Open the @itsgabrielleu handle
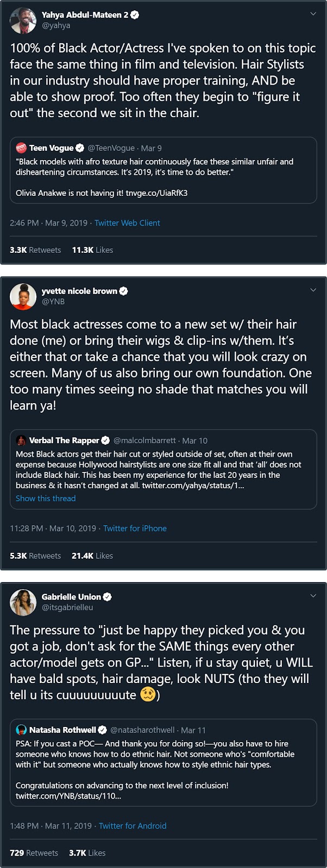The height and width of the screenshot is (868, 327). pos(67,608)
